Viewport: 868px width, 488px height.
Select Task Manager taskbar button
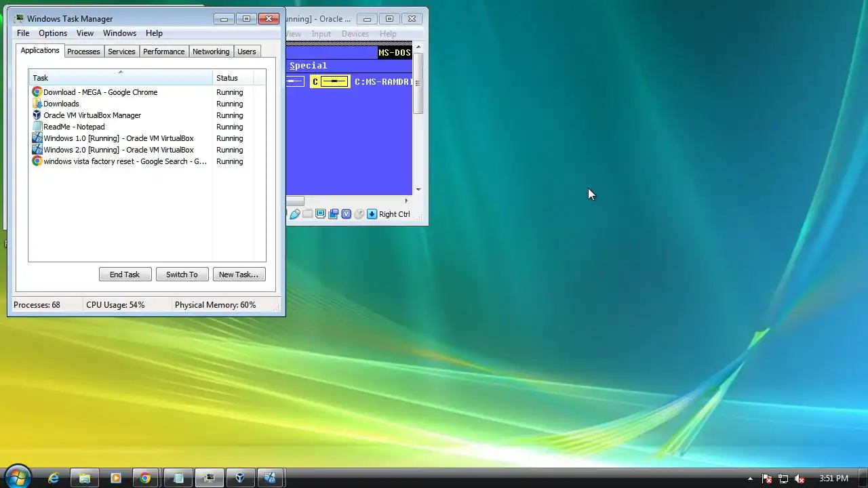(x=210, y=478)
